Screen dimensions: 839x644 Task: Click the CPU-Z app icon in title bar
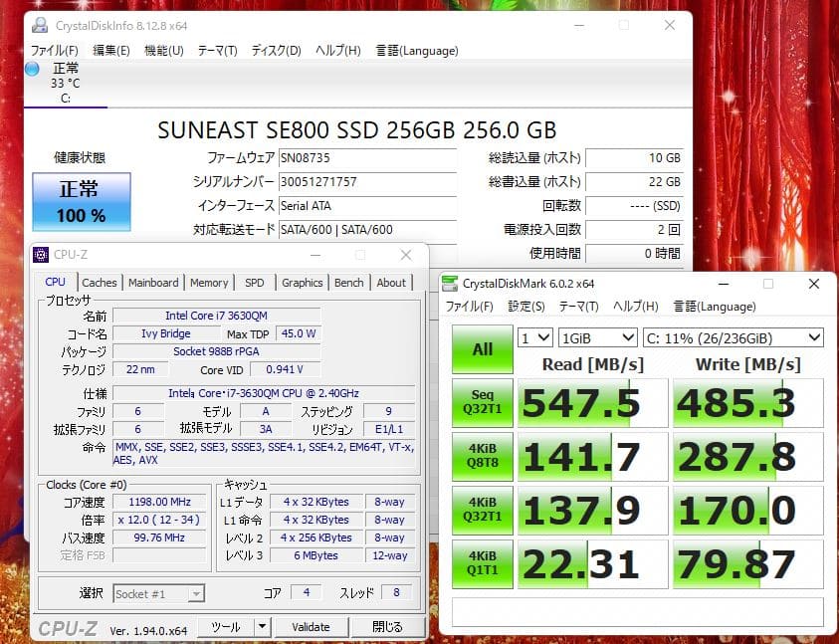(x=41, y=255)
